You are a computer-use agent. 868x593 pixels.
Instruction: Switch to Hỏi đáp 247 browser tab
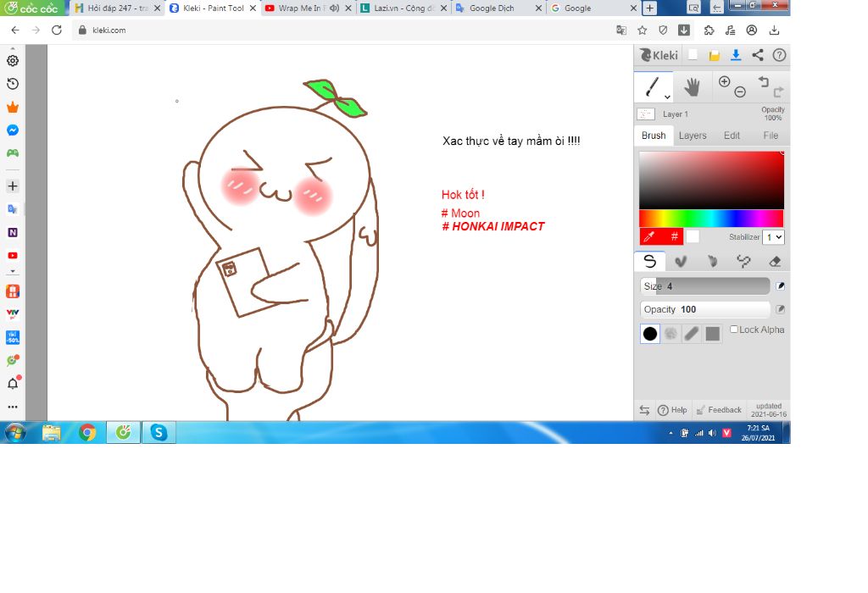click(117, 8)
